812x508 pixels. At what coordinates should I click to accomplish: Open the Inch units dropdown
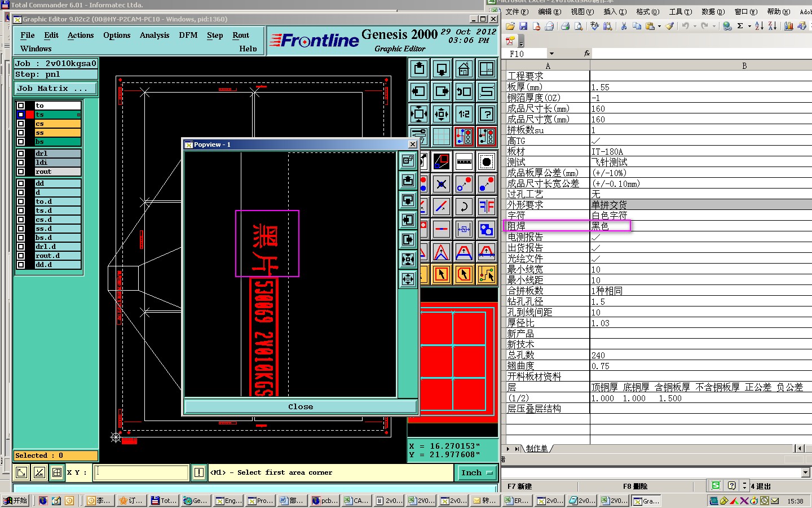(x=476, y=473)
